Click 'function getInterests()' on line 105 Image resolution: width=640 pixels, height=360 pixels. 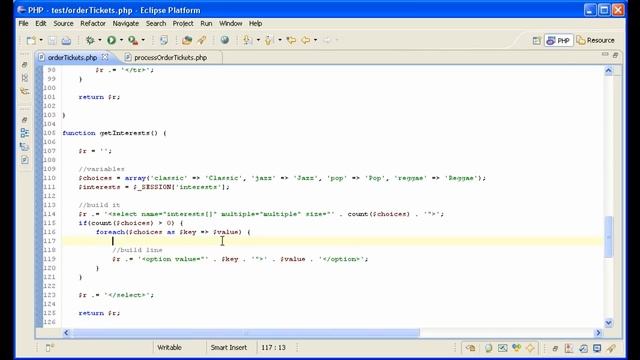110,133
